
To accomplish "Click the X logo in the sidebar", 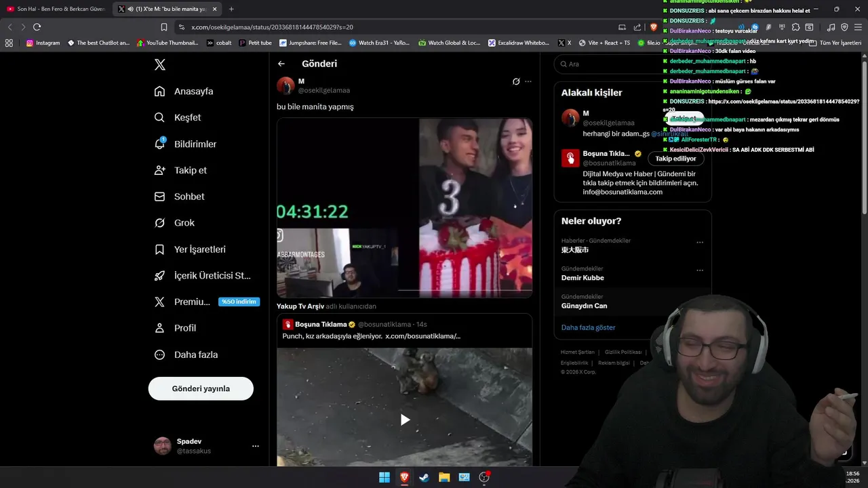I will coord(159,64).
